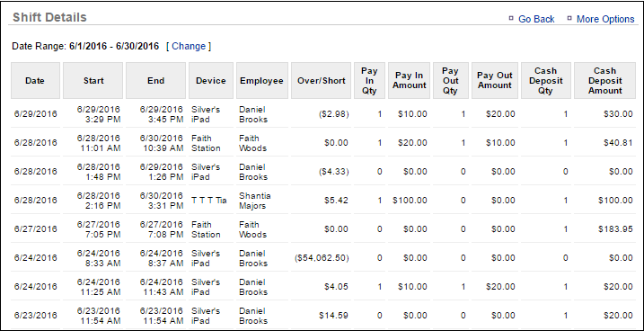This screenshot has width=644, height=331.
Task: Select the Pay Out Amount header
Action: 495,81
